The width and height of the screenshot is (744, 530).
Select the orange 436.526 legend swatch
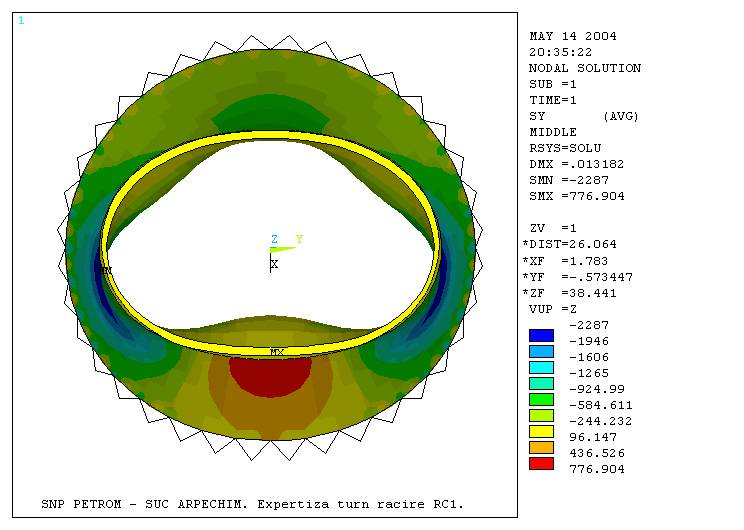[541, 447]
